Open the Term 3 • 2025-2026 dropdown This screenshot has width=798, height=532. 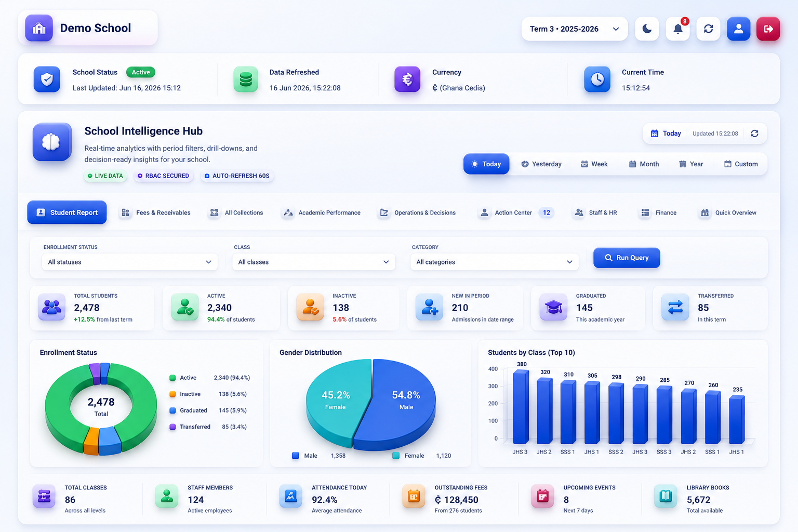tap(575, 29)
